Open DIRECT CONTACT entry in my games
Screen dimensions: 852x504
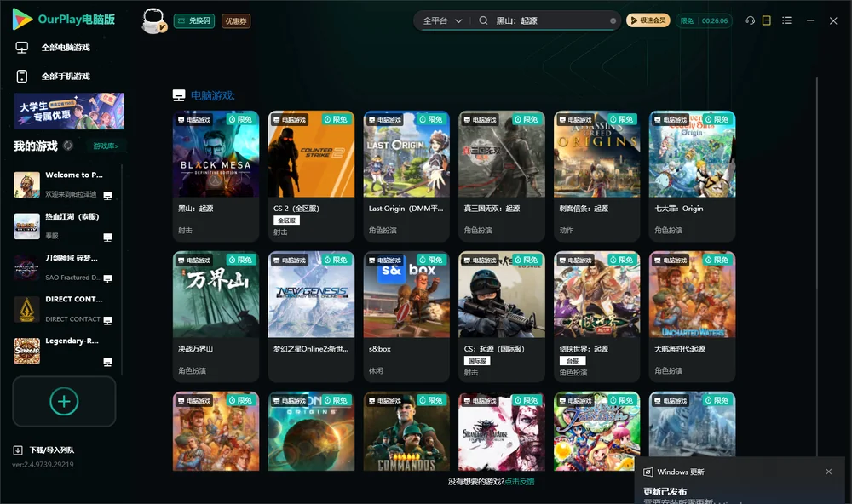click(x=64, y=309)
